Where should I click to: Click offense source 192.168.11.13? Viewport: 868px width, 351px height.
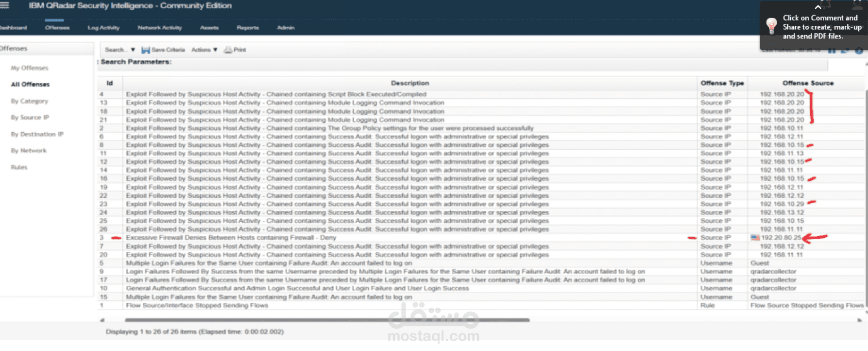click(782, 154)
